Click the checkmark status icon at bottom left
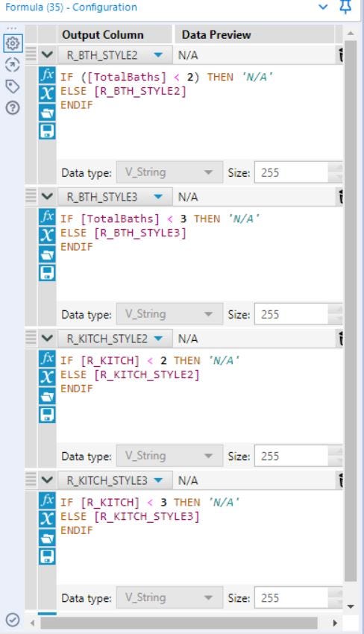The image size is (364, 634). 13,619
